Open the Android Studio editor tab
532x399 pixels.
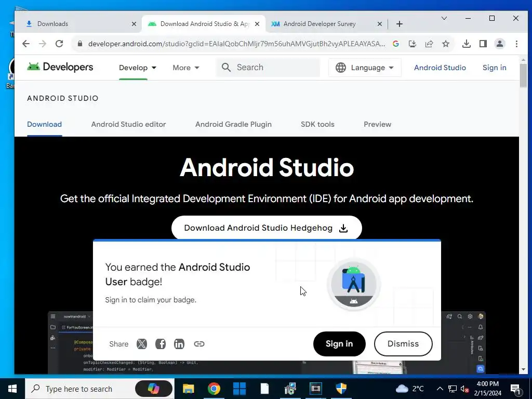click(129, 124)
